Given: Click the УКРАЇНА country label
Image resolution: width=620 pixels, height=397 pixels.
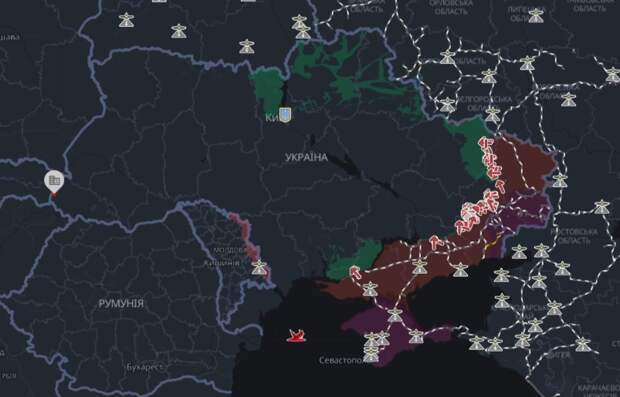Looking at the screenshot, I should pyautogui.click(x=306, y=157).
